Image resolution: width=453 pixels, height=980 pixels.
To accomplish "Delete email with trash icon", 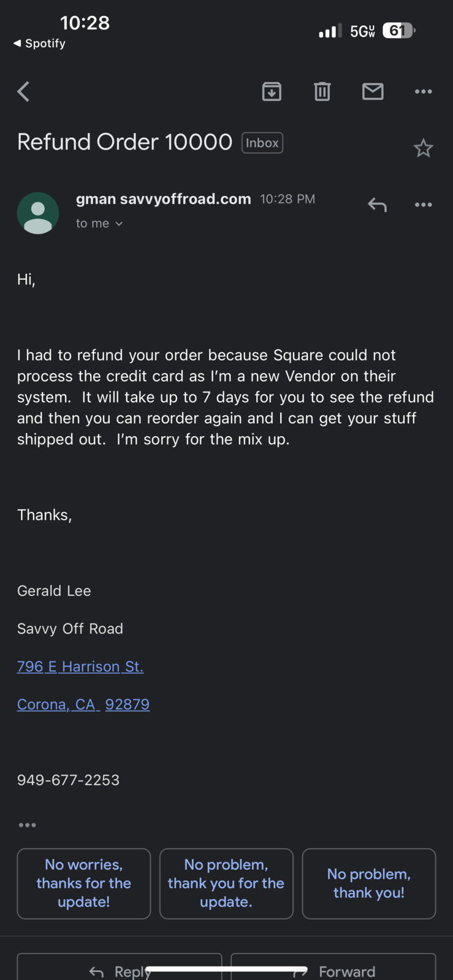I will click(x=322, y=92).
